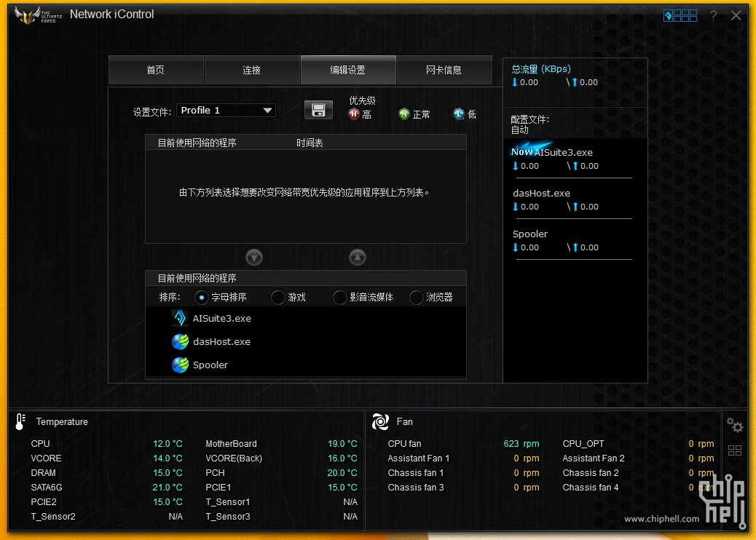Click the PCIE2 temperature label
756x540 pixels.
point(44,502)
